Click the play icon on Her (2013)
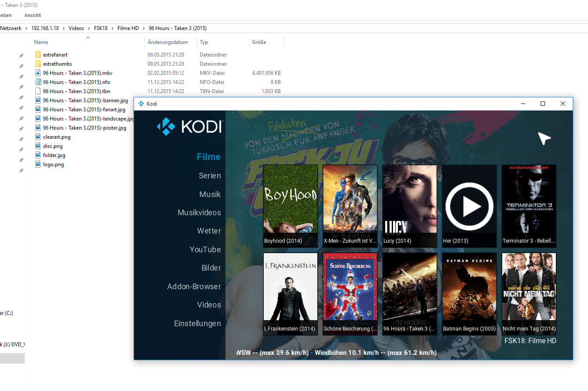This screenshot has width=588, height=391. 469,207
